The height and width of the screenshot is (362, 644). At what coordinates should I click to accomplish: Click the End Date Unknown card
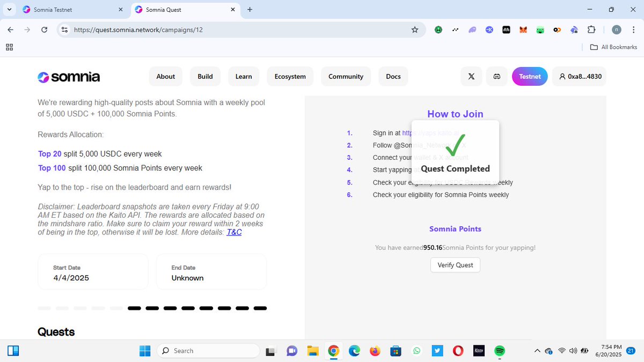tap(211, 272)
